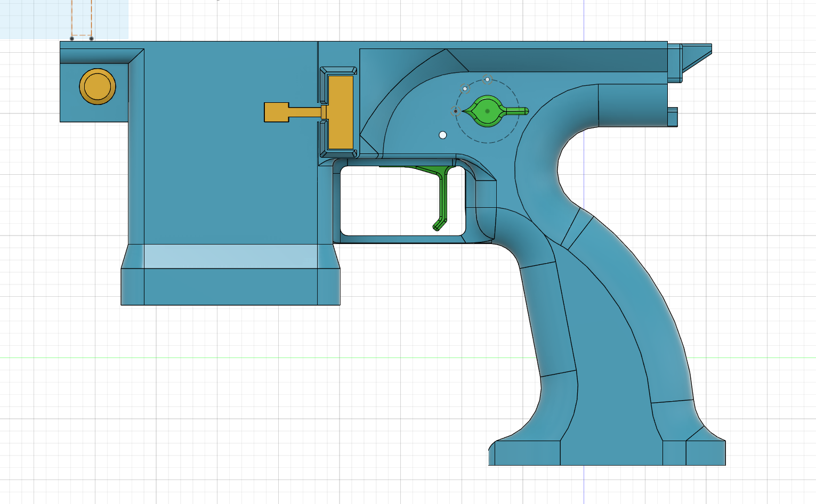Screen dimensions: 816x504
Task: Select the light-blue chamfered face under the magazine well
Action: 230,256
